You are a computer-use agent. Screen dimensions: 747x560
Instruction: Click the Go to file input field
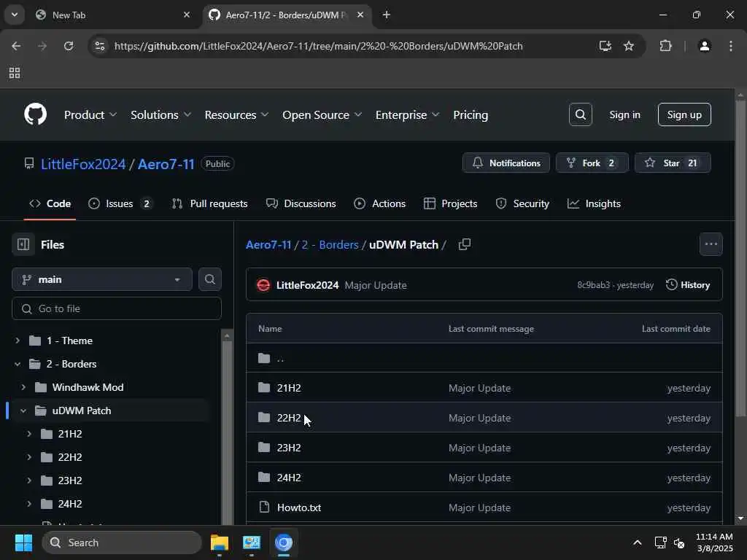click(116, 308)
